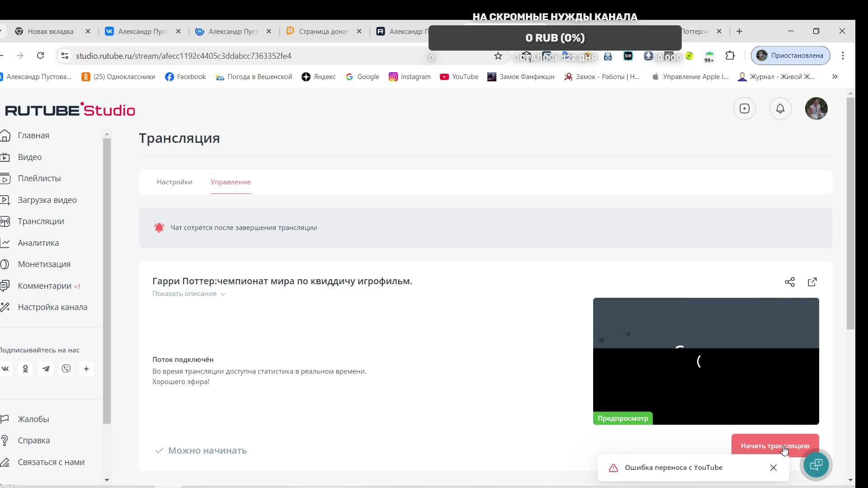The width and height of the screenshot is (868, 488).
Task: Select the Управление tab
Action: [x=230, y=182]
